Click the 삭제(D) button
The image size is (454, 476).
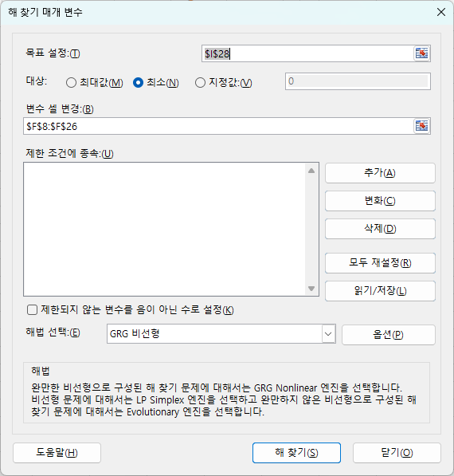[x=380, y=229]
